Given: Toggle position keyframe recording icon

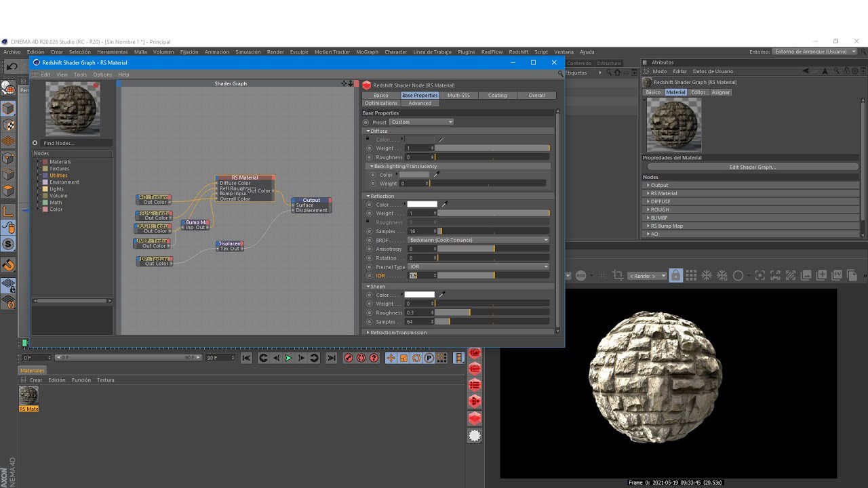Looking at the screenshot, I should click(x=391, y=358).
